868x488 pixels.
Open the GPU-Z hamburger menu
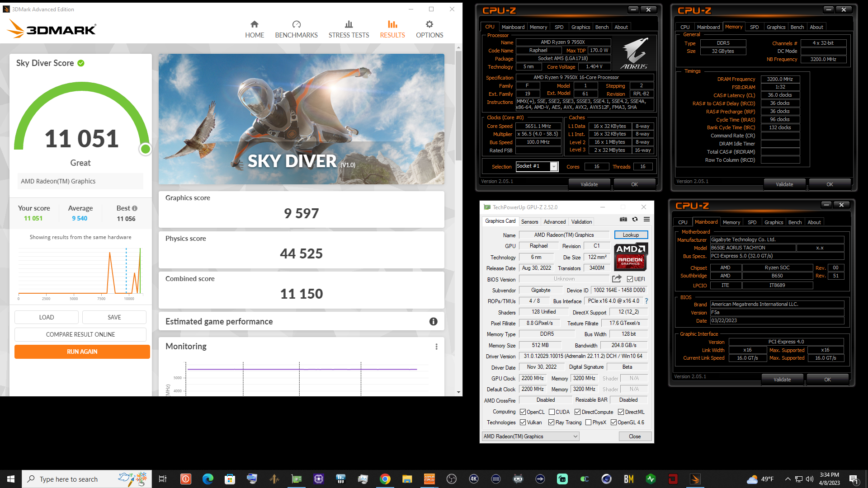[x=647, y=219]
